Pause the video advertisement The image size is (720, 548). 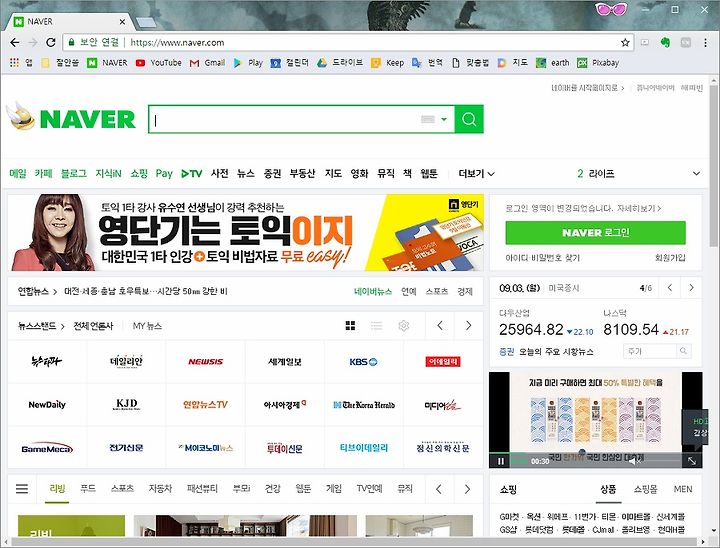click(x=501, y=461)
